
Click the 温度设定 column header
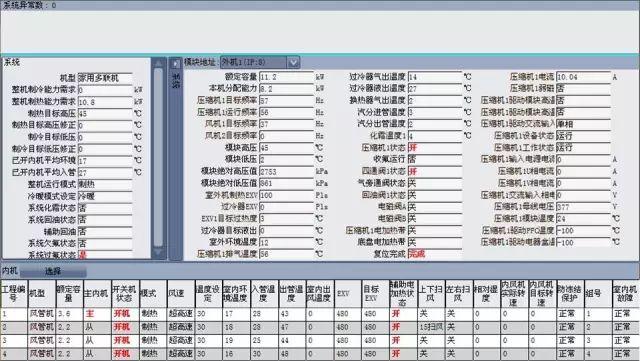click(x=208, y=294)
